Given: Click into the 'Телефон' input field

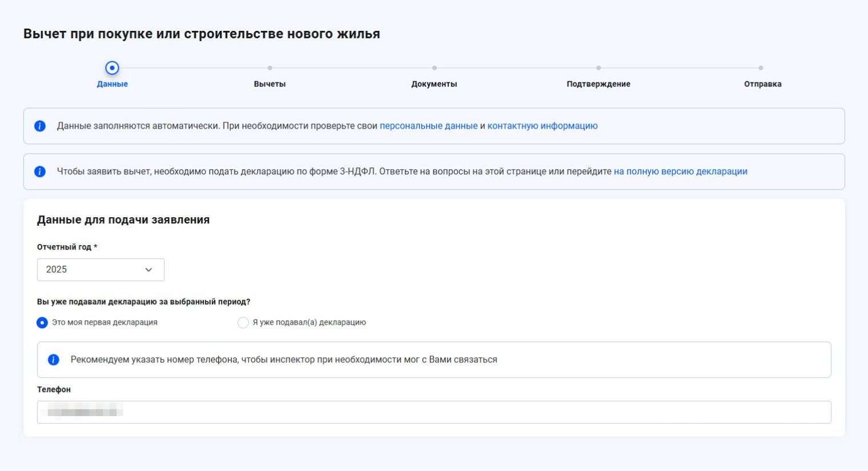Looking at the screenshot, I should [x=434, y=412].
